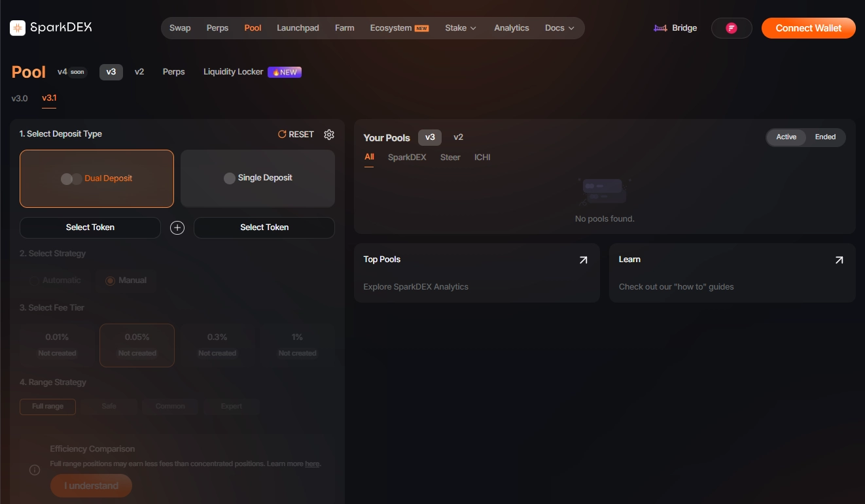The image size is (865, 504).
Task: Switch to the v3.1 sub-tab
Action: (x=49, y=98)
